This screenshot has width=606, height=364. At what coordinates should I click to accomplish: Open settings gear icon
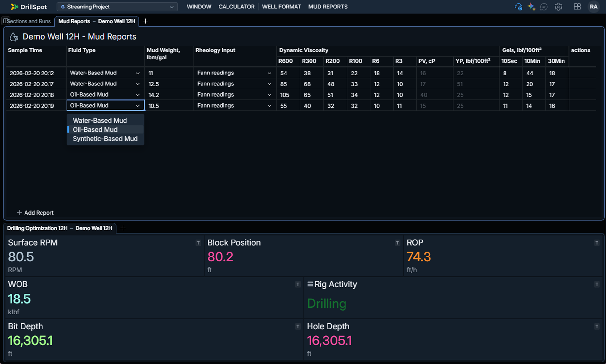558,7
